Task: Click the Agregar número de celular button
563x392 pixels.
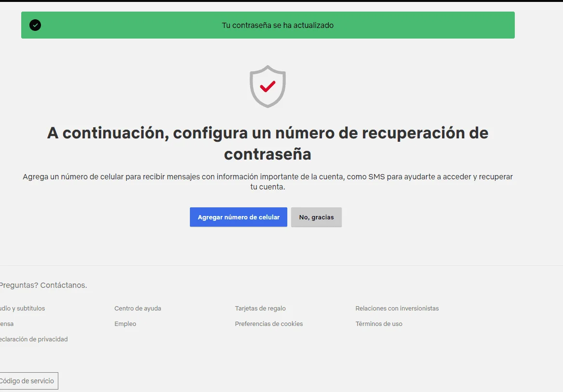Action: (x=239, y=217)
